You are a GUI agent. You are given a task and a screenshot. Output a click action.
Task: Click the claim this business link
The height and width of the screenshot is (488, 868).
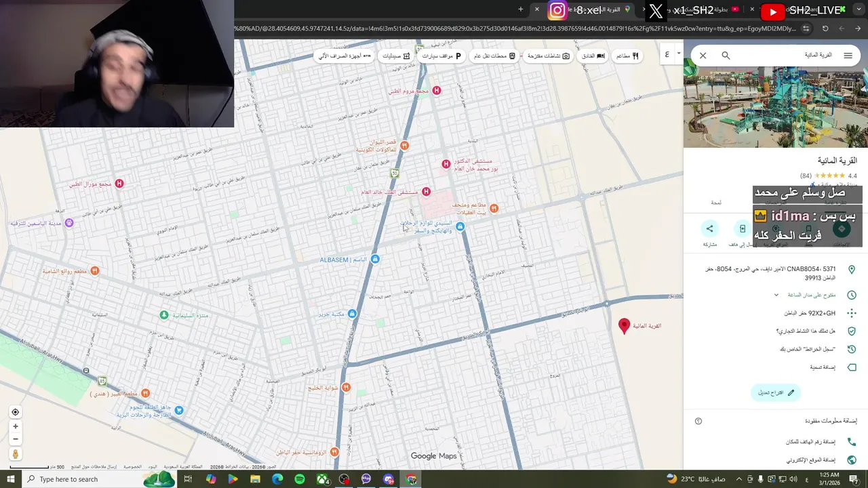coord(806,331)
